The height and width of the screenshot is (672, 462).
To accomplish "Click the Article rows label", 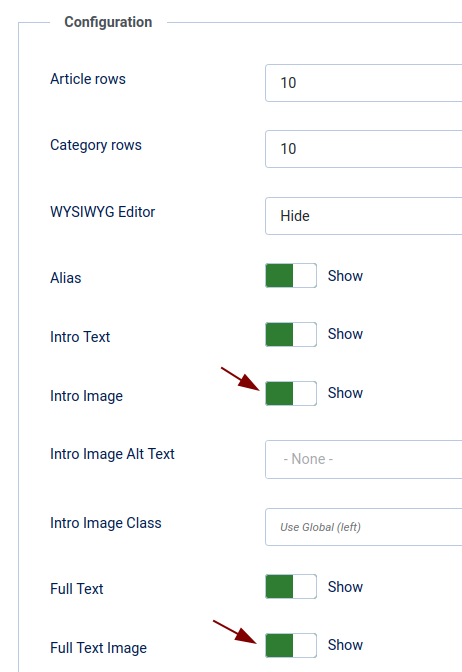I will point(88,79).
